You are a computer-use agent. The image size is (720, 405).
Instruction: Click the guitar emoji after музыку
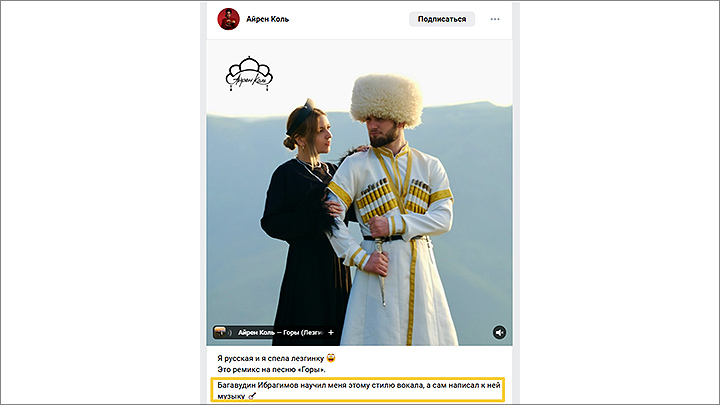pos(252,396)
